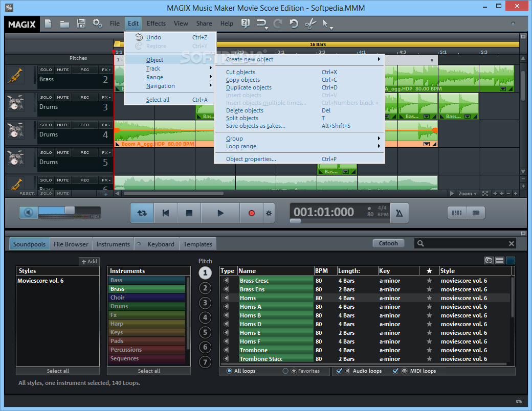Start playback
This screenshot has width=532, height=411.
220,213
